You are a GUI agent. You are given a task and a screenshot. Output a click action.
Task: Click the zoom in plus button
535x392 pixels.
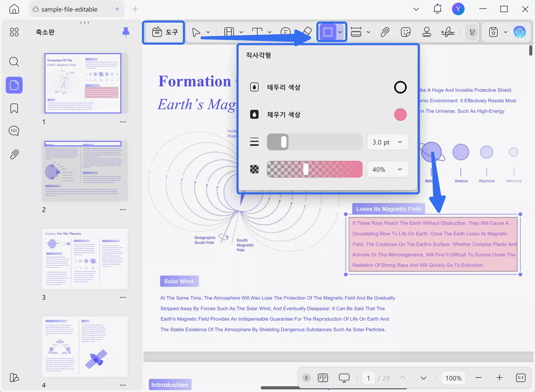tap(499, 378)
